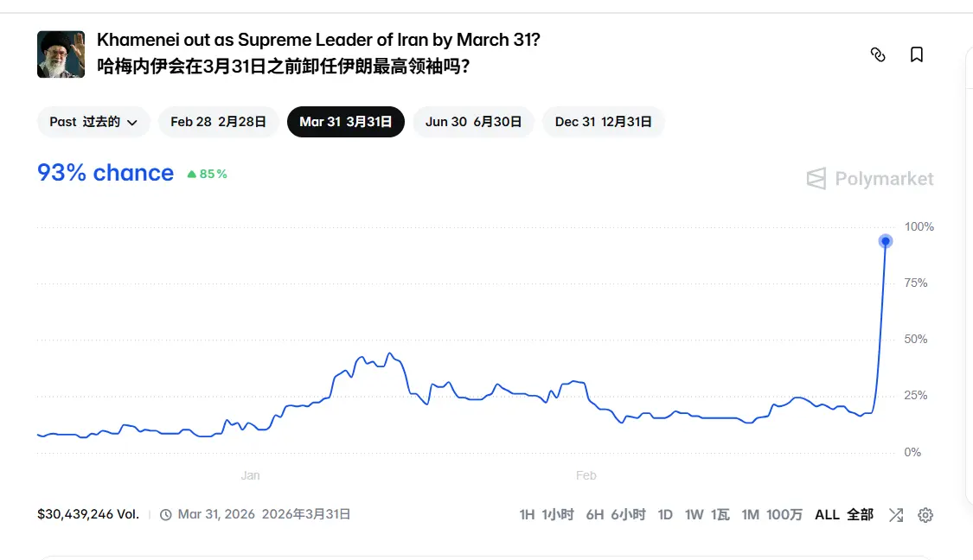The image size is (973, 560).
Task: Select the Feb 28 date option
Action: pos(217,122)
